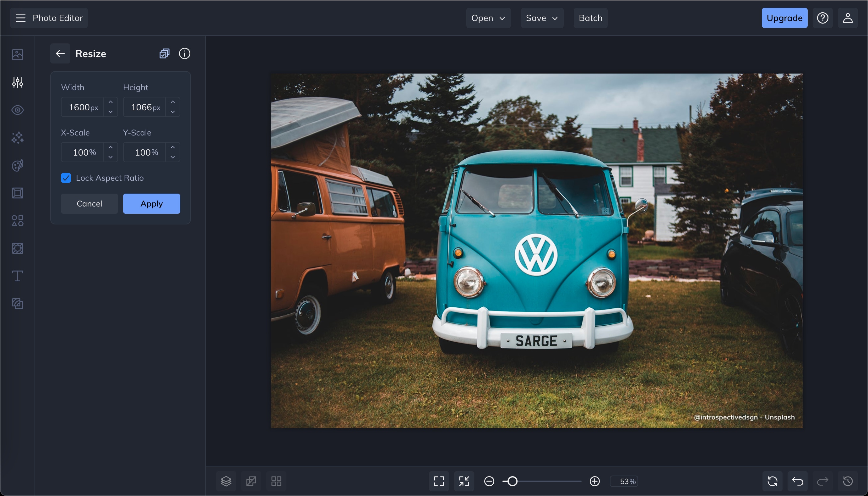Decrease Width with the down arrow
Image resolution: width=868 pixels, height=496 pixels.
pos(111,112)
